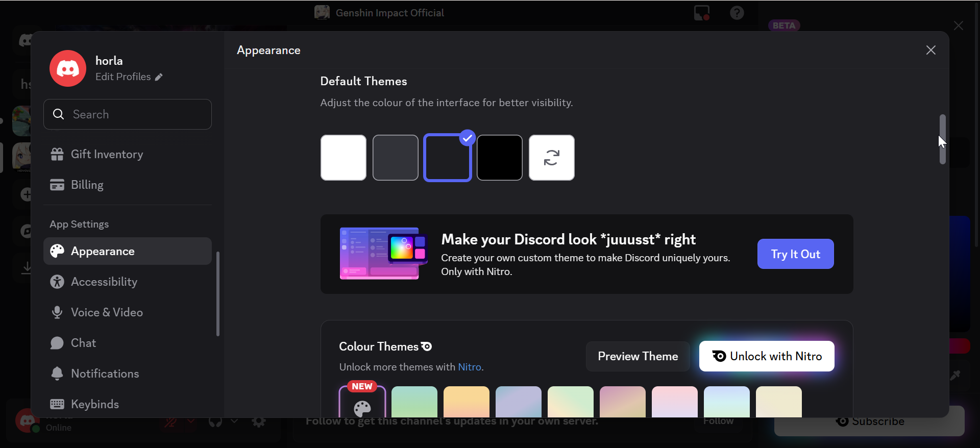Follow the Nitro link under Colour Themes
This screenshot has width=980, height=448.
(470, 367)
